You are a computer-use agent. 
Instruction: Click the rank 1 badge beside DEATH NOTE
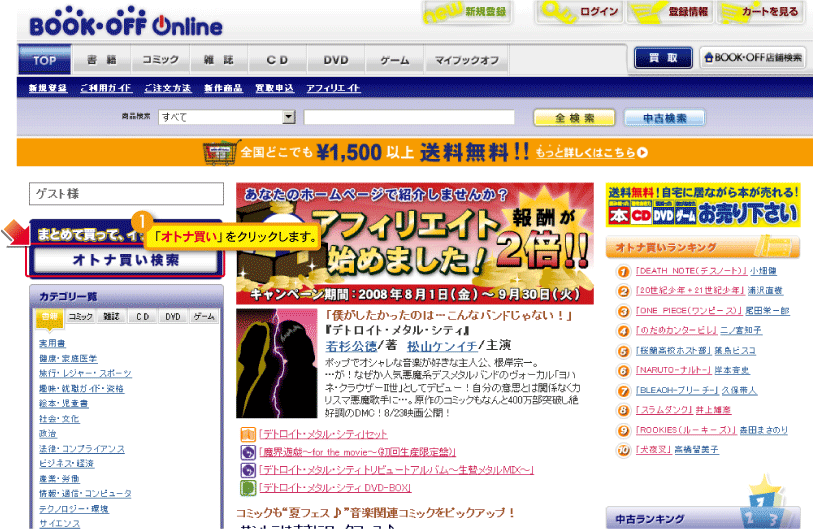[623, 271]
